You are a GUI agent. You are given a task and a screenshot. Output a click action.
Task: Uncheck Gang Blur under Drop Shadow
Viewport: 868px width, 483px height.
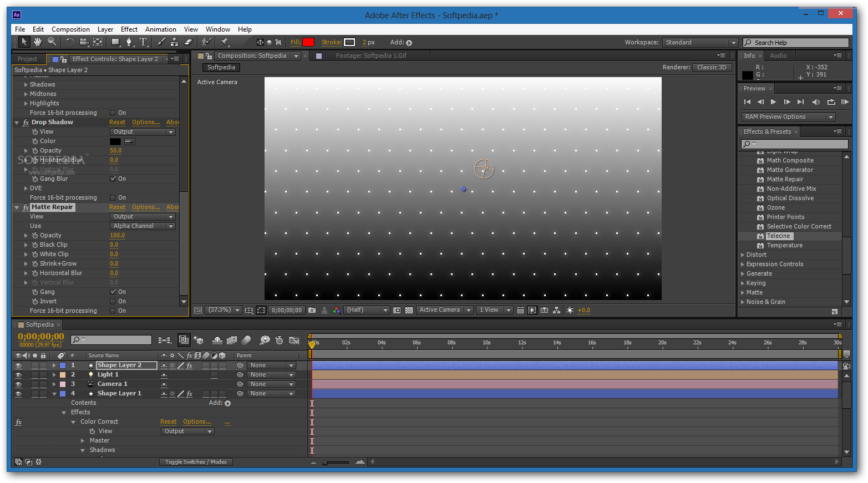pyautogui.click(x=113, y=179)
